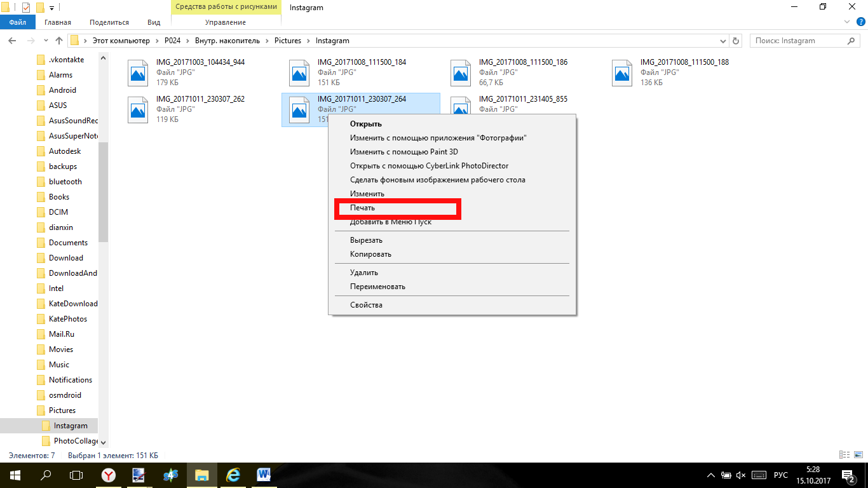Click the Pictures breadcrumb in the address bar
868x488 pixels.
click(x=287, y=41)
